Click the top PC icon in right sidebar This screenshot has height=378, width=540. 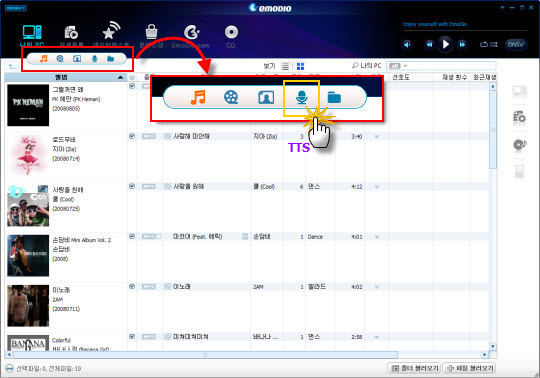coord(519,91)
